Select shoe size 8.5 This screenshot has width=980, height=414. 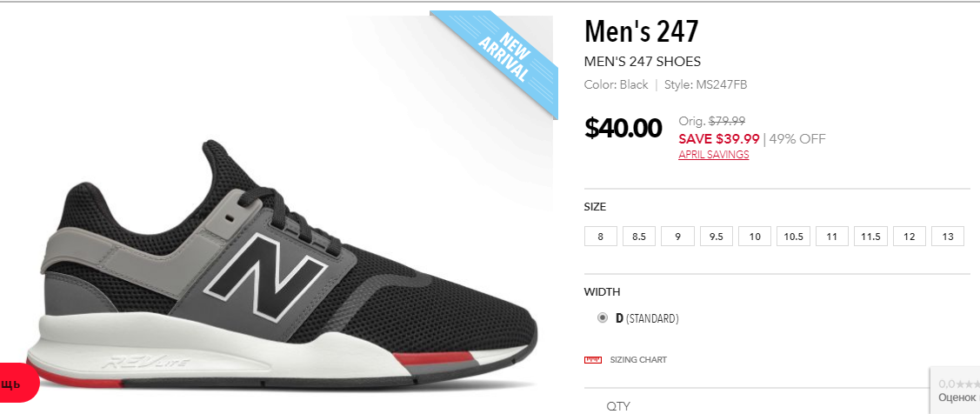click(x=639, y=237)
